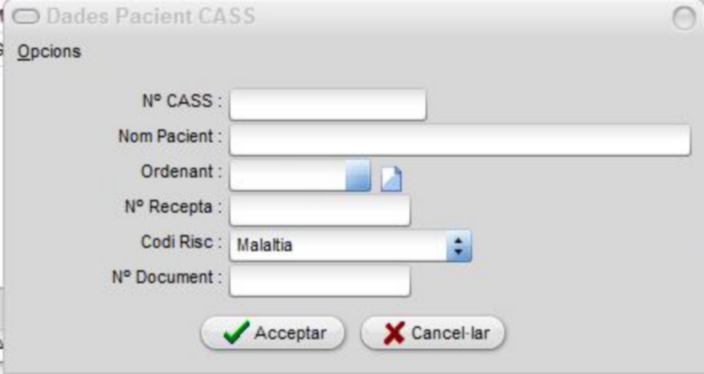Click the Nom Pacient label
This screenshot has width=704, height=374.
(170, 136)
